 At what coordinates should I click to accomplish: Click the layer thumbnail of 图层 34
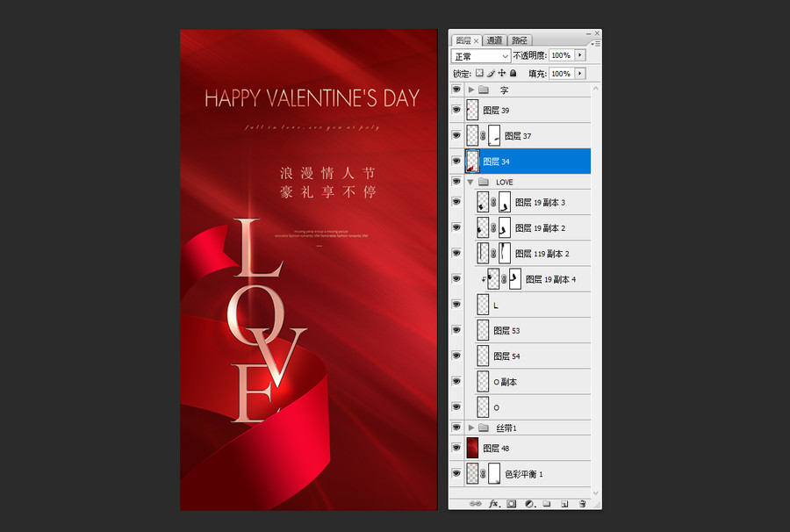(x=472, y=162)
